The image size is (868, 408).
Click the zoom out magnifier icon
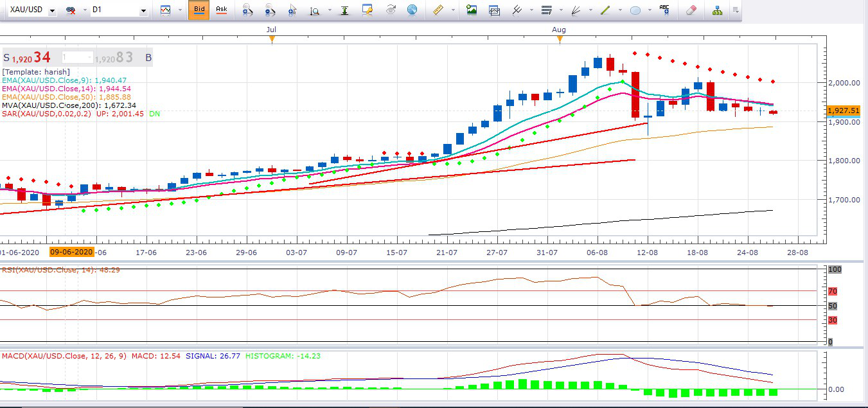[270, 10]
